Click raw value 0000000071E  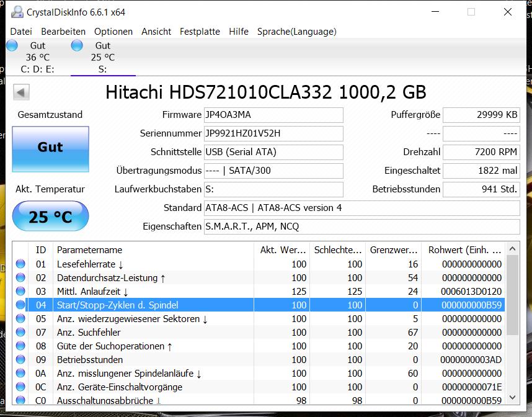click(472, 387)
